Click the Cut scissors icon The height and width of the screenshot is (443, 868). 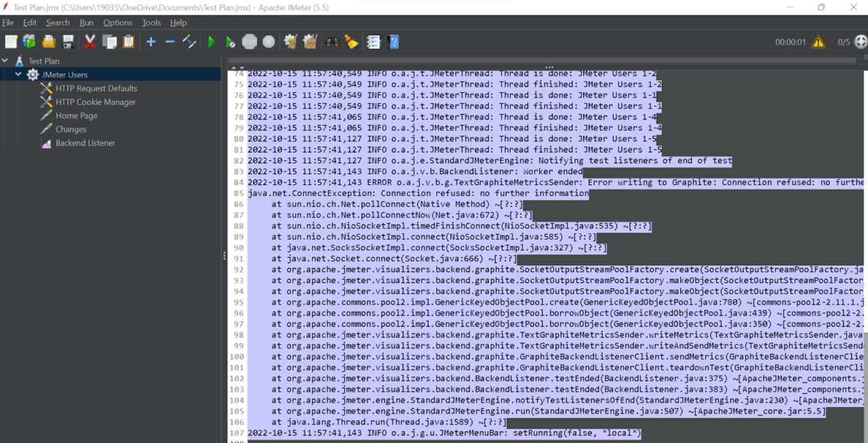click(x=90, y=42)
